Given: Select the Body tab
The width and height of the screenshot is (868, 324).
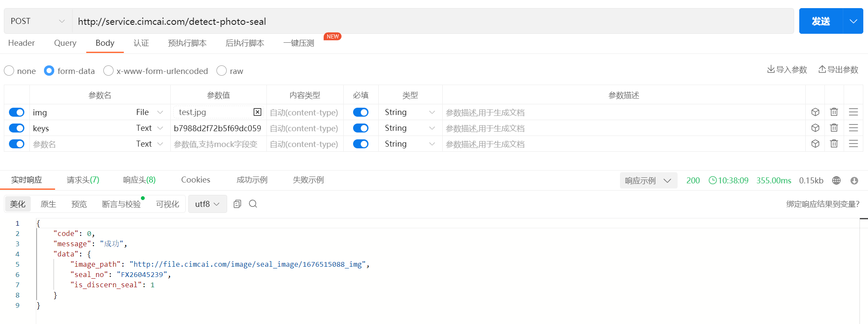Looking at the screenshot, I should tap(105, 43).
